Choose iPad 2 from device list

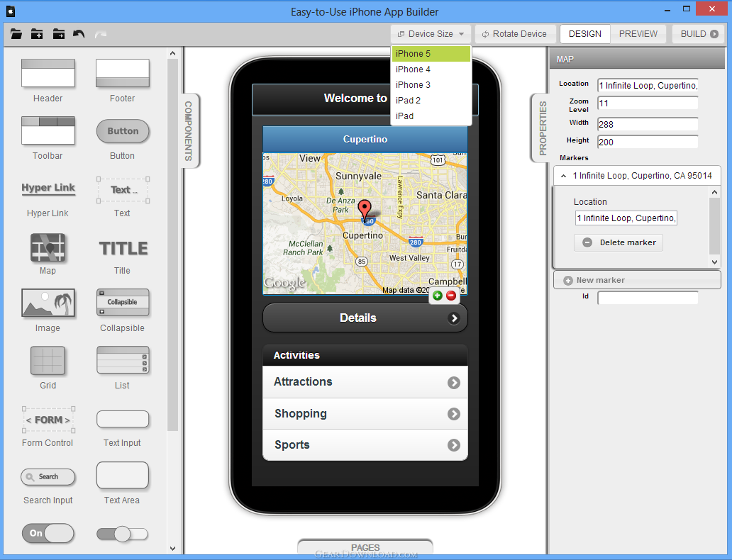(431, 101)
